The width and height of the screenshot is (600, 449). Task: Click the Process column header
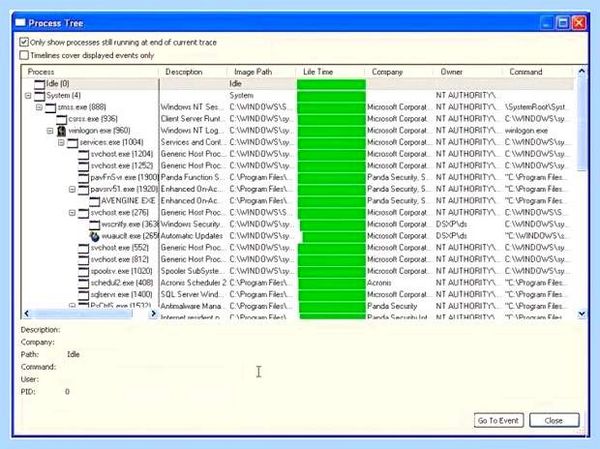(91, 72)
